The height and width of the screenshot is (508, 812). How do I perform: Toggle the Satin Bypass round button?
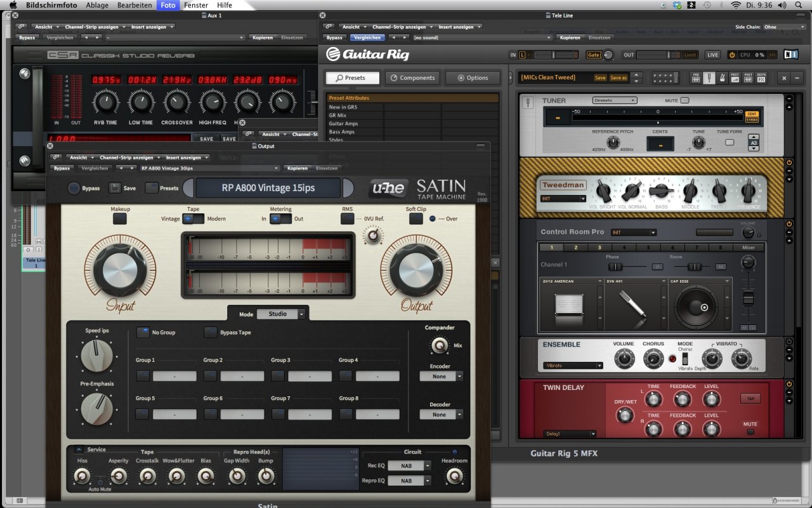pos(74,188)
